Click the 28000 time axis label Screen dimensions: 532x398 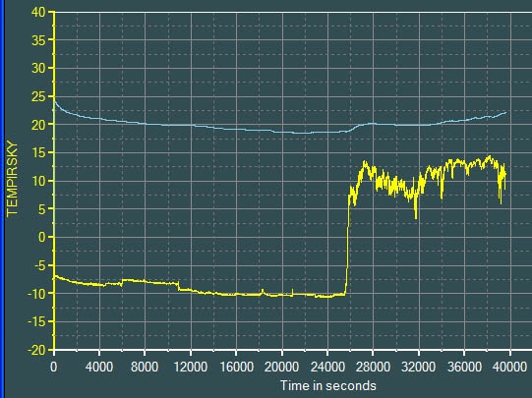[373, 368]
